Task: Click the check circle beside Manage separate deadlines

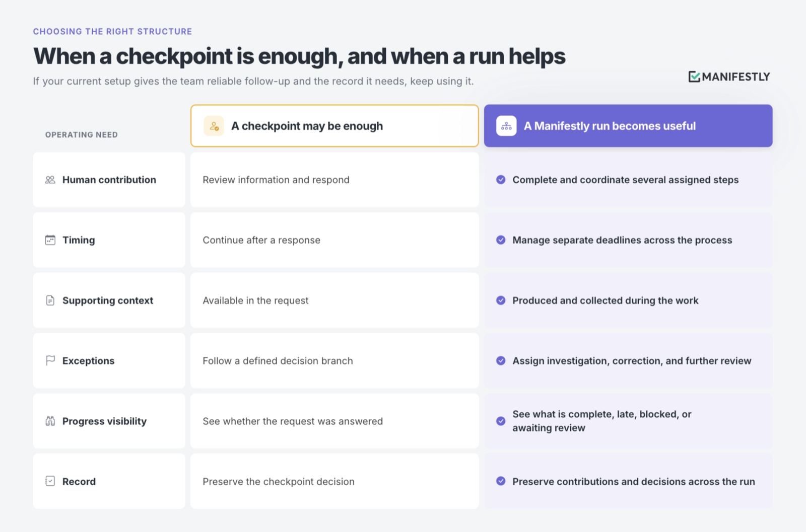Action: click(x=501, y=240)
